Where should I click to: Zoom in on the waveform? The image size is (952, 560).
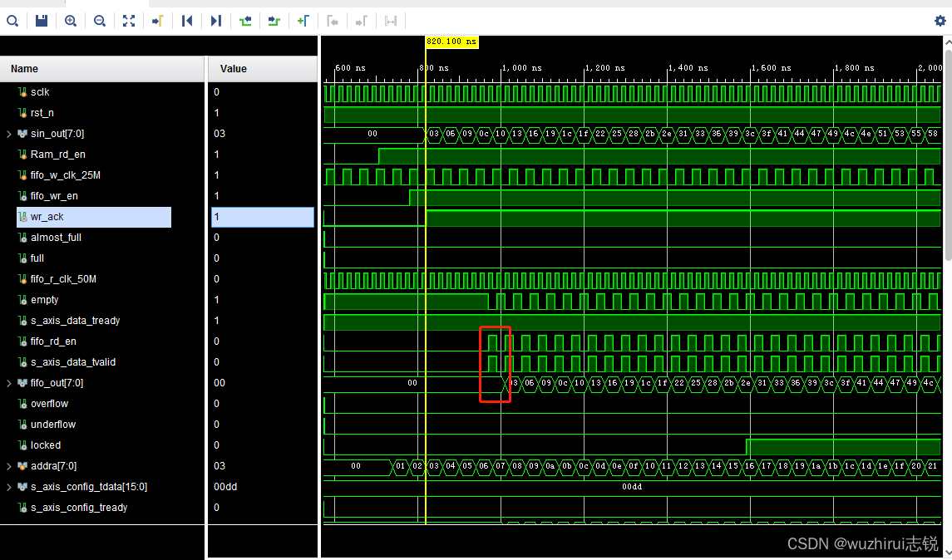pos(71,22)
